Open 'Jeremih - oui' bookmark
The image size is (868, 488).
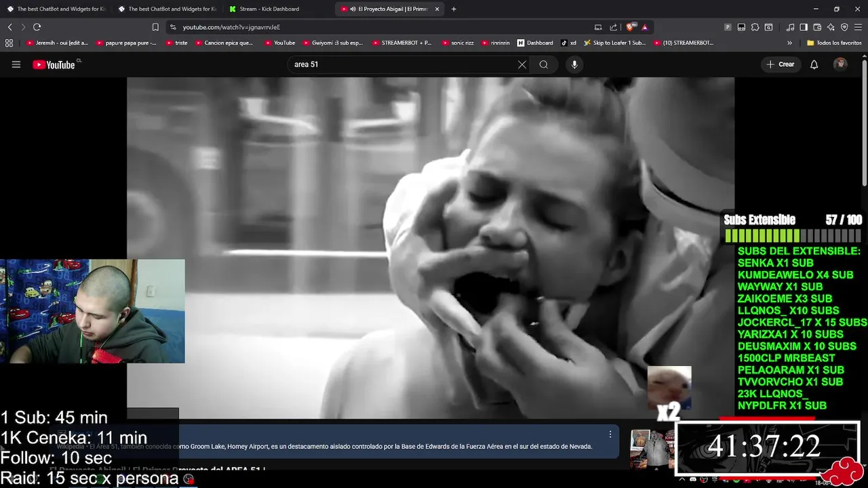point(57,43)
